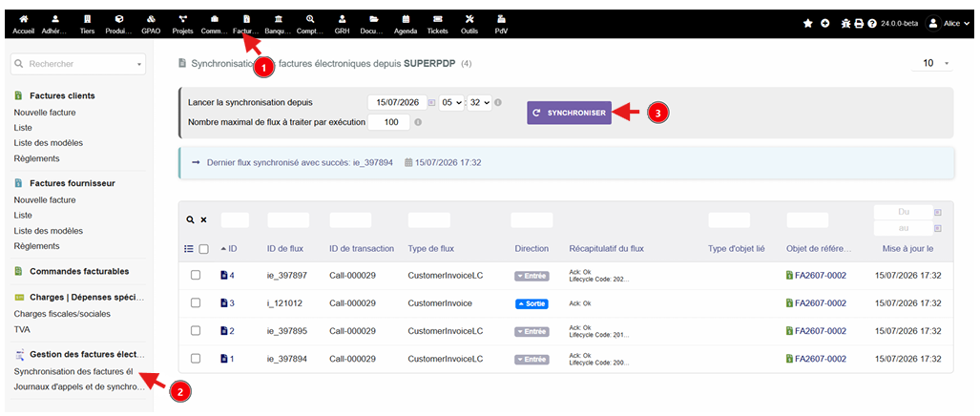Open Charges fiscales/sociales sidebar entry

click(x=62, y=314)
